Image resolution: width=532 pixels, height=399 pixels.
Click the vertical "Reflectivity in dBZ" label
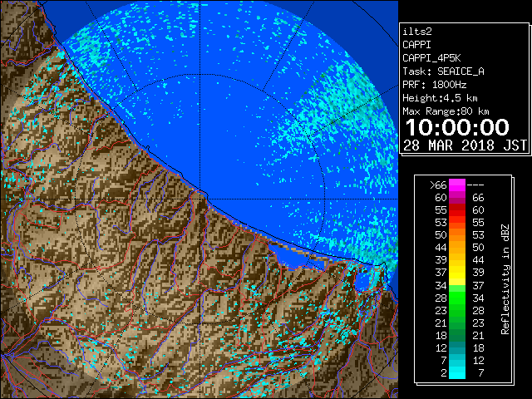tap(505, 279)
